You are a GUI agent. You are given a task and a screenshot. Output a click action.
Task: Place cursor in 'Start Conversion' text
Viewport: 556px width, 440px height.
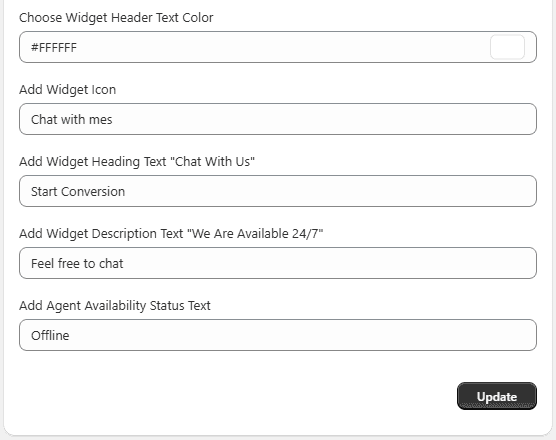pos(78,191)
